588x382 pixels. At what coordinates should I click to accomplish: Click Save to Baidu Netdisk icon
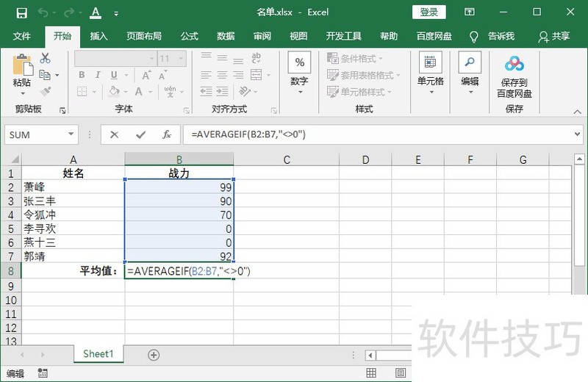514,76
